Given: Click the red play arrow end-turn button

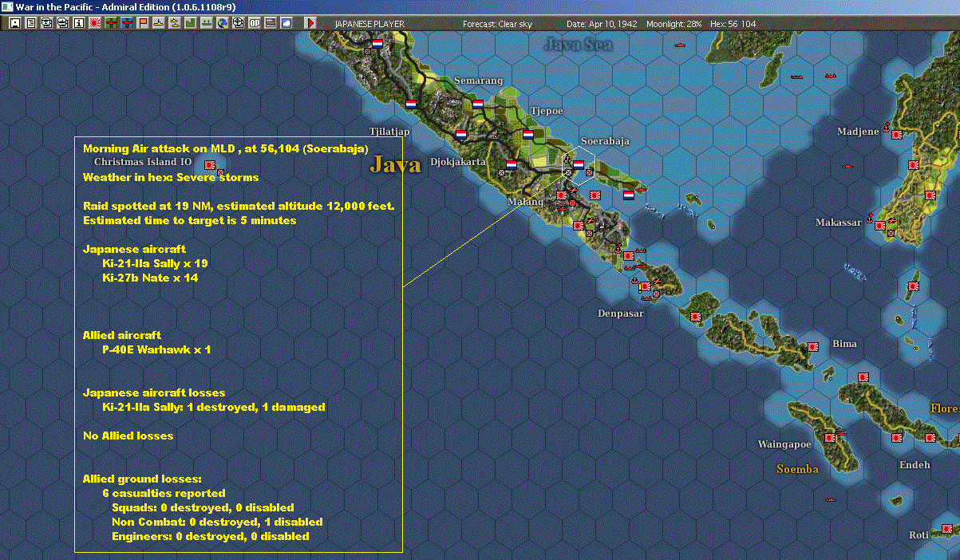Looking at the screenshot, I should 310,23.
